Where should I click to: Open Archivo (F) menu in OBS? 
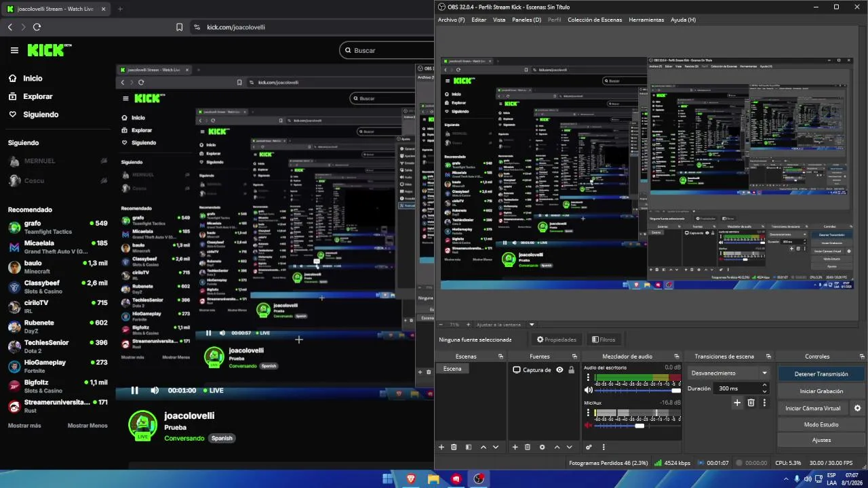pos(452,20)
